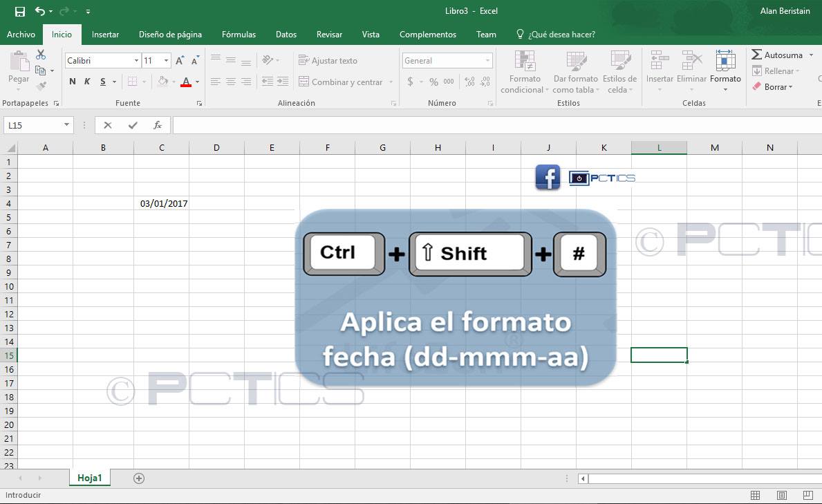The height and width of the screenshot is (504, 822).
Task: Toggle underline with the S button
Action: coord(103,82)
